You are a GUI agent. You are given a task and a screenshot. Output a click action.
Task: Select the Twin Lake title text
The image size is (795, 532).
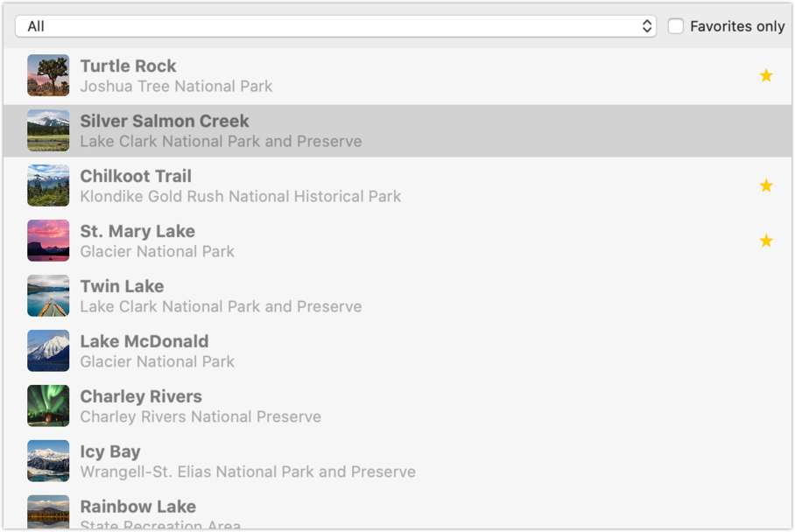[122, 286]
